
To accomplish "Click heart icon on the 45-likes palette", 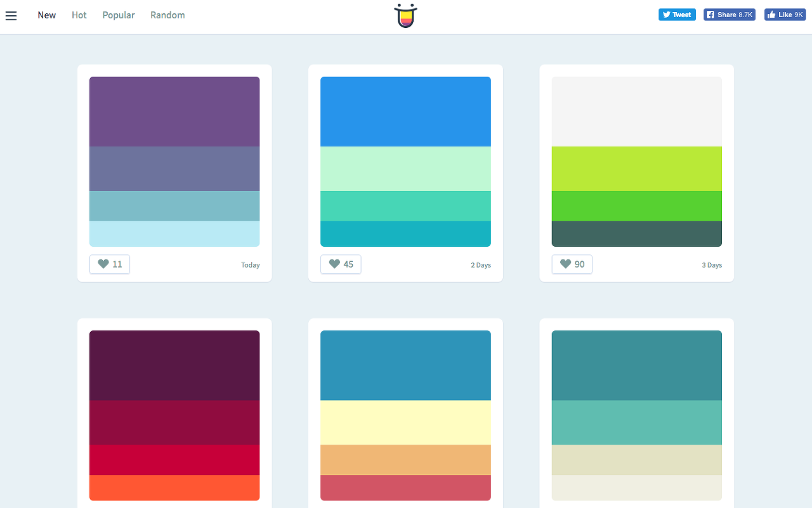I will (334, 264).
